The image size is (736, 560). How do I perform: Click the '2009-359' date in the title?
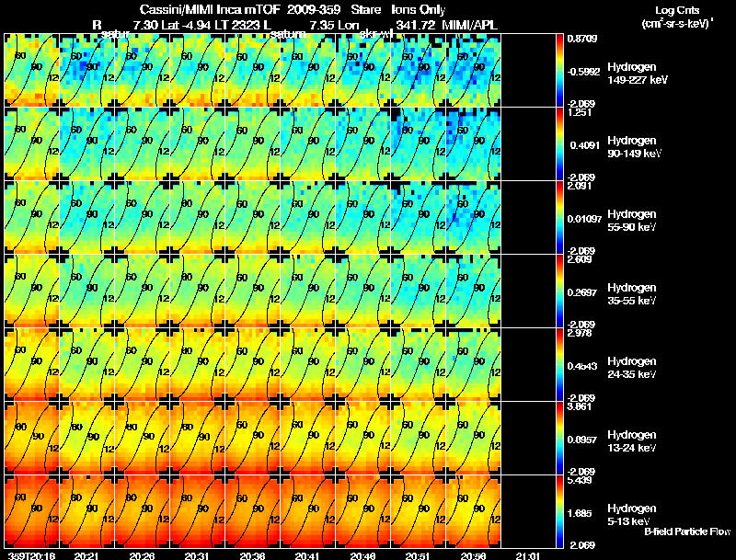coord(313,9)
